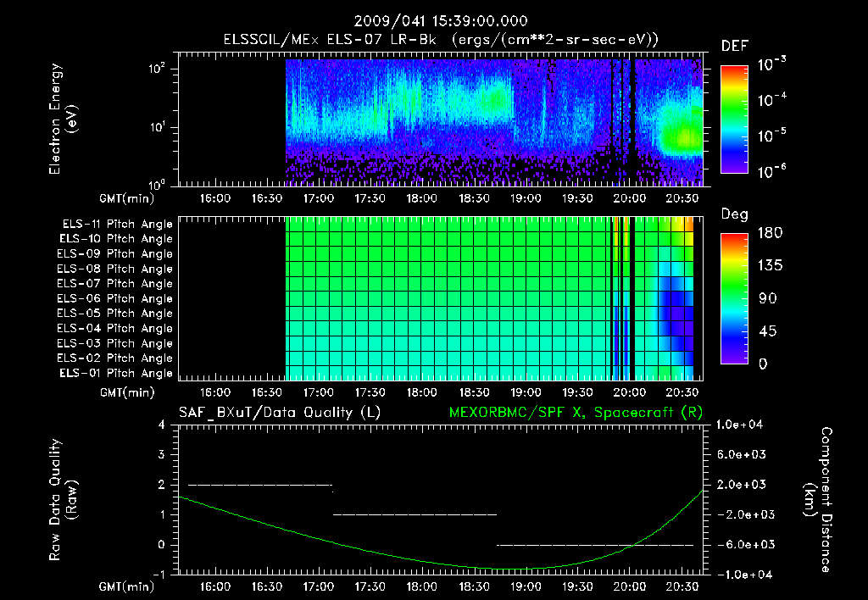This screenshot has width=868, height=600.
Task: Click the 'Raw Data Quality (Raw)' axis label
Action: pyautogui.click(x=63, y=500)
